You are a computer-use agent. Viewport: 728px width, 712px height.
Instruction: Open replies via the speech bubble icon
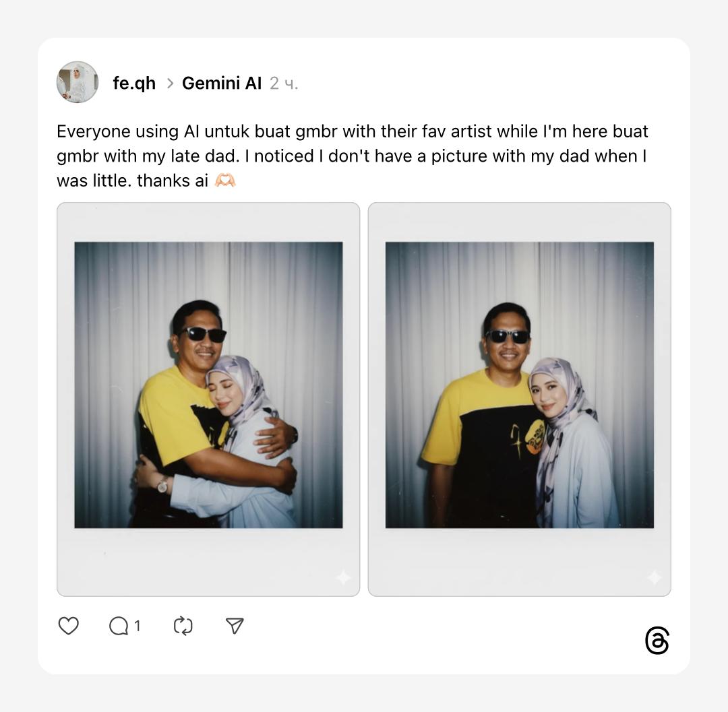tap(119, 626)
